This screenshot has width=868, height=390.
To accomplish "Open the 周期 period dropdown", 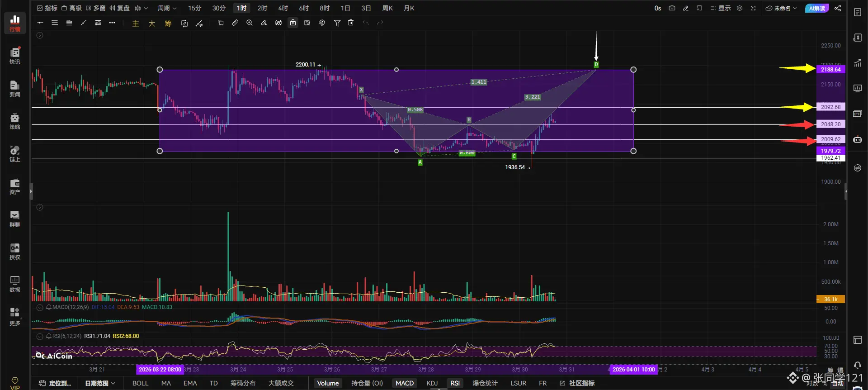I will click(167, 8).
